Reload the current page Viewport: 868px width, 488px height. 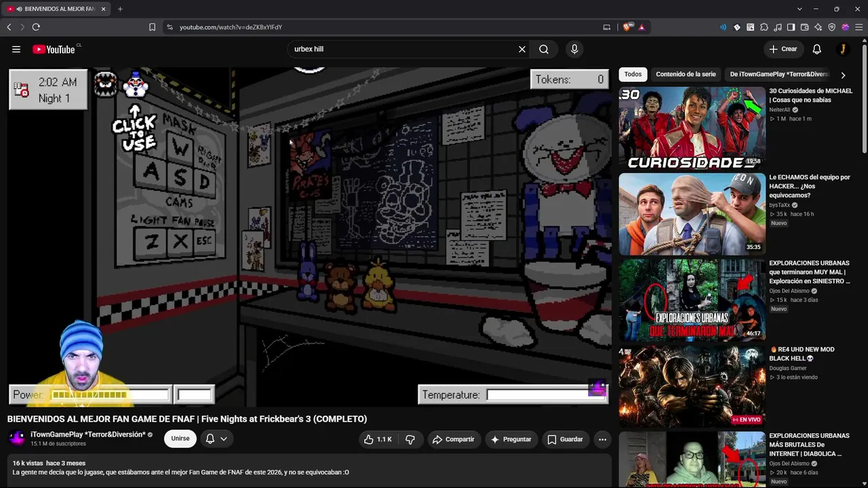(x=36, y=27)
